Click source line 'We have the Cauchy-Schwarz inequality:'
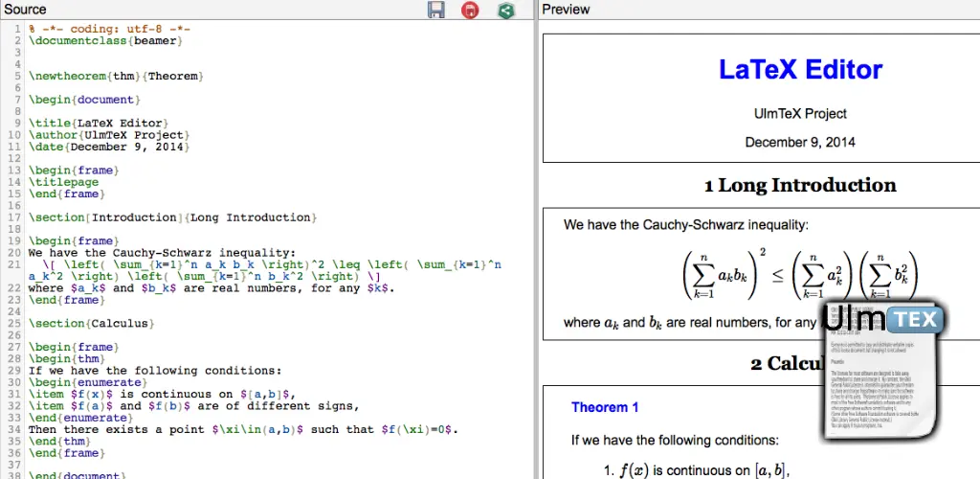 162,253
